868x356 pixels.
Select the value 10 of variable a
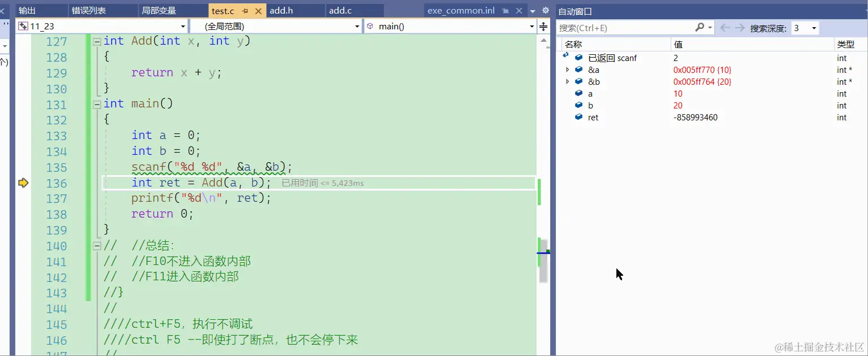point(678,93)
